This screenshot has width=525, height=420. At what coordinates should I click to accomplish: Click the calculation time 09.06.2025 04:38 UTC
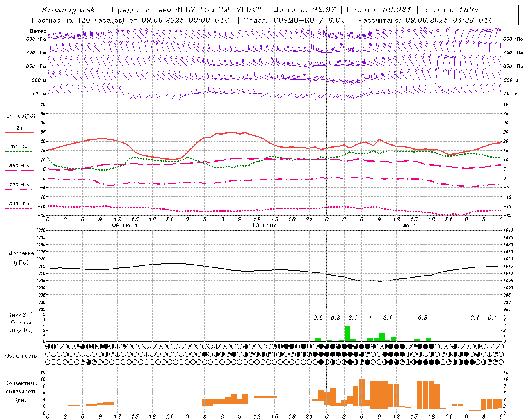click(450, 20)
